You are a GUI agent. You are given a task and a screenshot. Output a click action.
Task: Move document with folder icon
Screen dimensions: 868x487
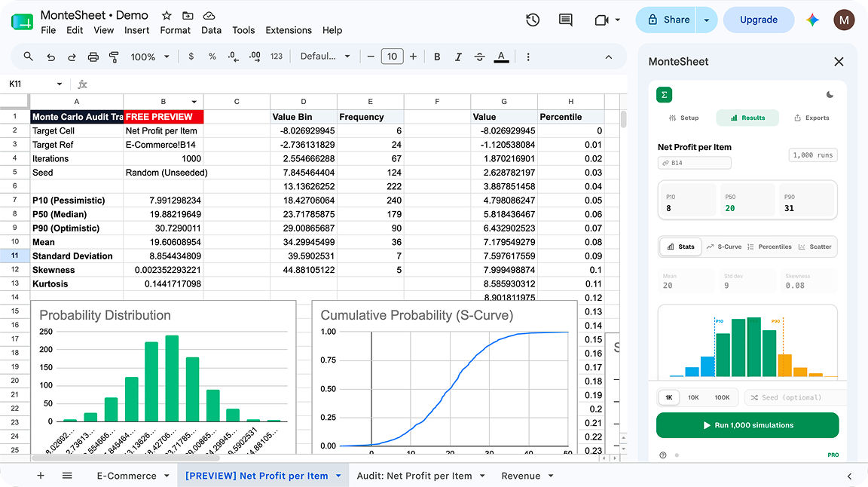pyautogui.click(x=188, y=16)
